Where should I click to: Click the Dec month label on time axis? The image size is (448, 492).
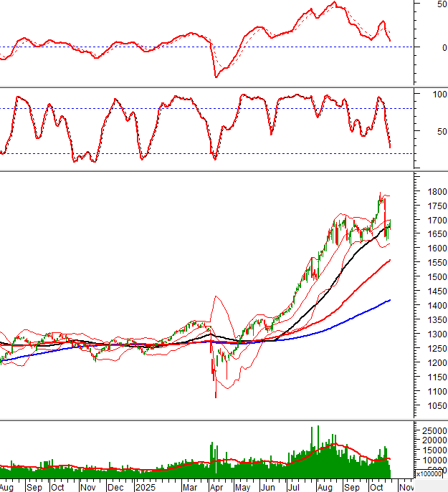pos(115,486)
